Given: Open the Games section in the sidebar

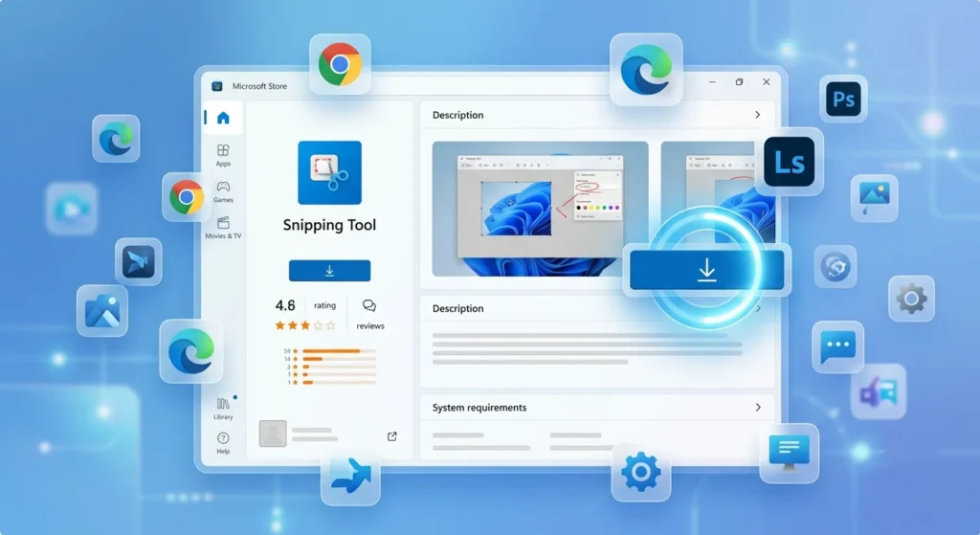Looking at the screenshot, I should coord(223,191).
